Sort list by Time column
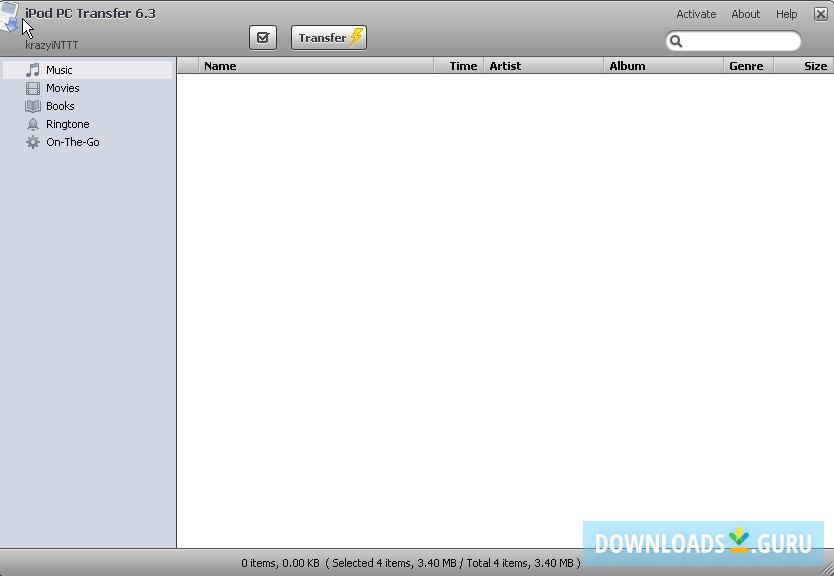The height and width of the screenshot is (576, 834). tap(458, 65)
